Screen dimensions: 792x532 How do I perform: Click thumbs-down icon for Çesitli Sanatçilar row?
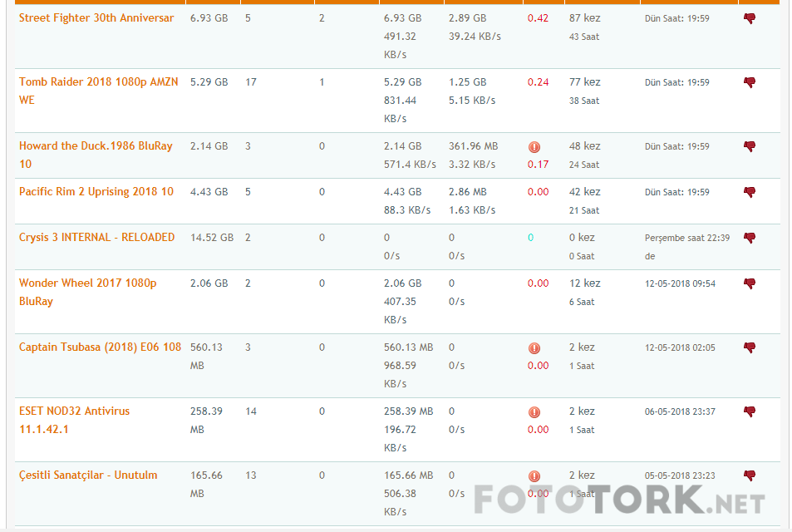click(749, 475)
